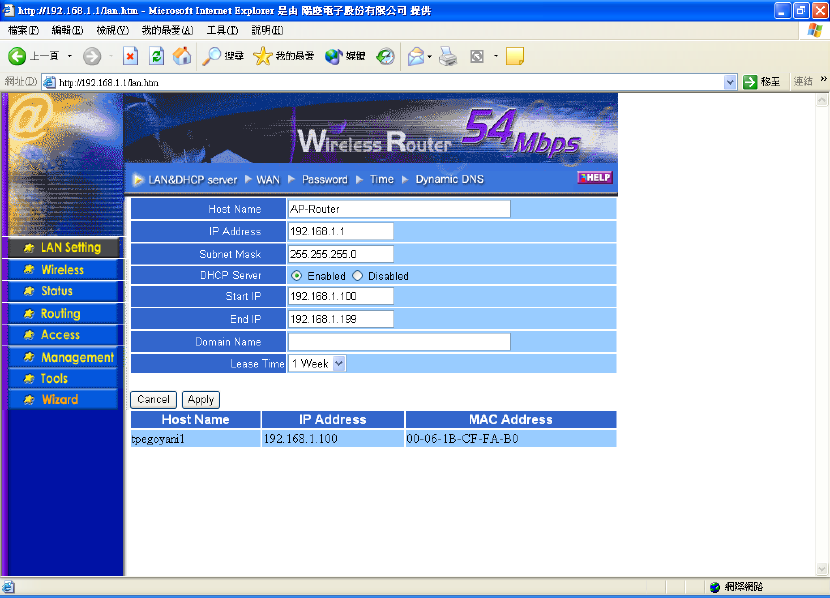
Task: Expand the Back button history arrow
Action: click(69, 56)
